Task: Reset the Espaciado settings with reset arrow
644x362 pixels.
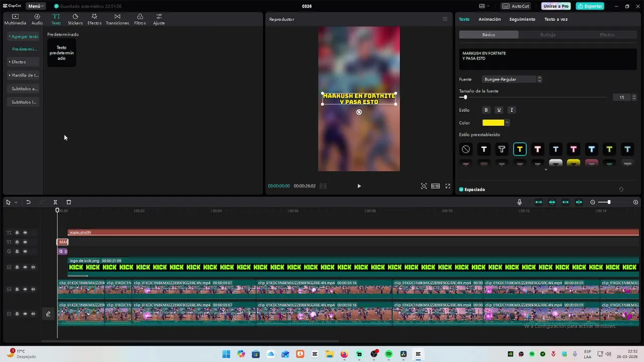Action: click(x=621, y=190)
